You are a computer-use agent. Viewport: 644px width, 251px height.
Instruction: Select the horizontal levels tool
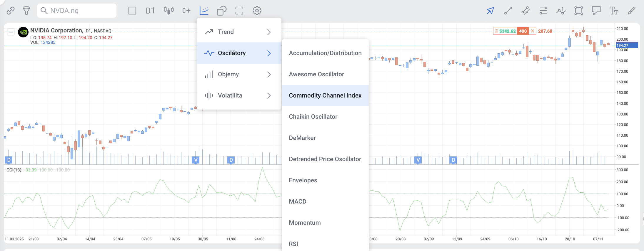coord(543,11)
